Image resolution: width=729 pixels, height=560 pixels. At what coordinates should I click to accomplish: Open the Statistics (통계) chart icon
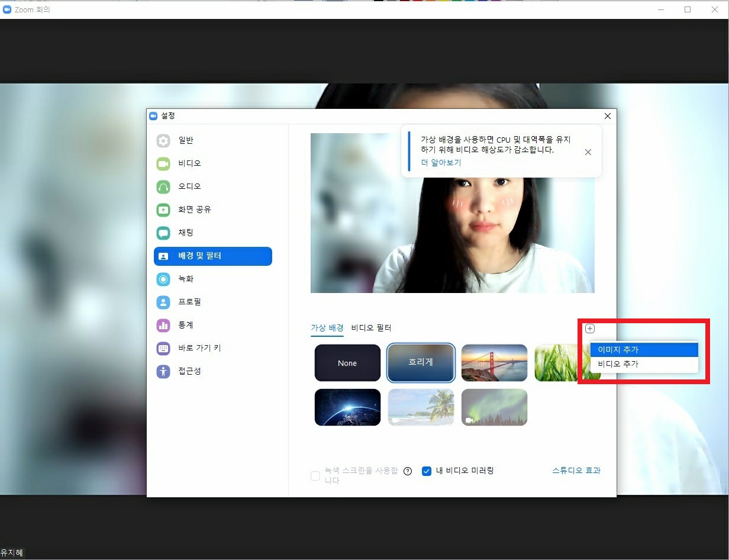coord(163,325)
